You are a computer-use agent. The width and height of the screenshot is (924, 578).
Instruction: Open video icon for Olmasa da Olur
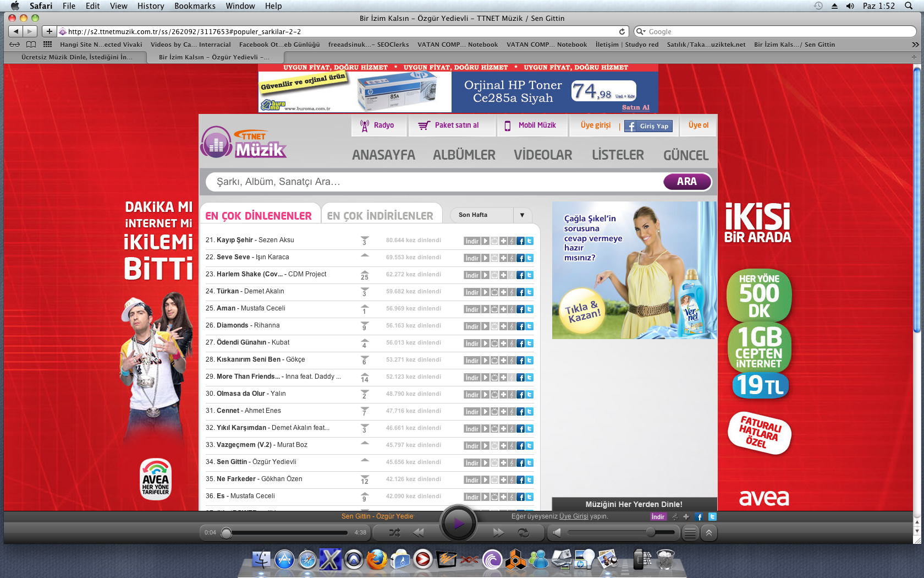click(x=494, y=395)
